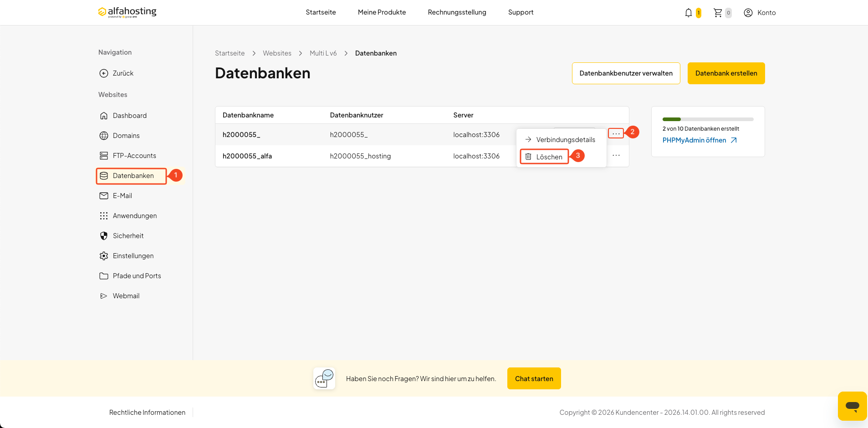Select the E-Mail sidebar label
This screenshot has width=868, height=428.
123,196
